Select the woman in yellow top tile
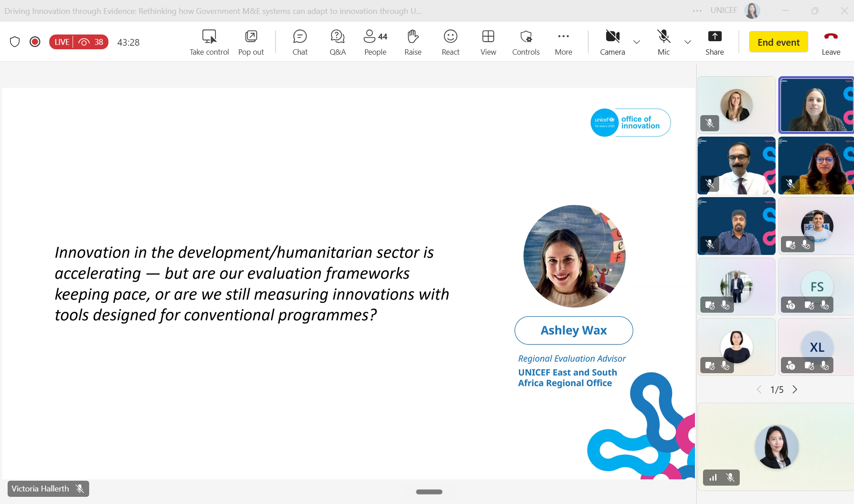The width and height of the screenshot is (854, 504). click(816, 165)
